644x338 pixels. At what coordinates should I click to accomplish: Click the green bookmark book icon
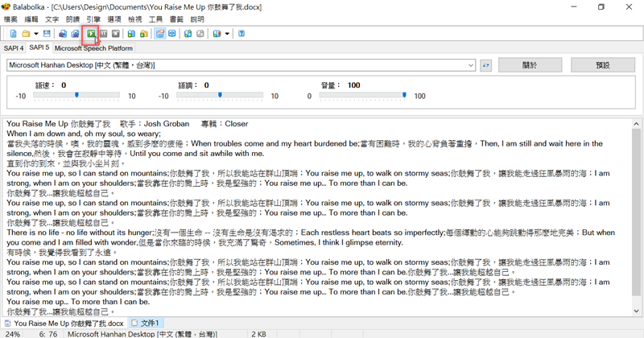coord(188,34)
